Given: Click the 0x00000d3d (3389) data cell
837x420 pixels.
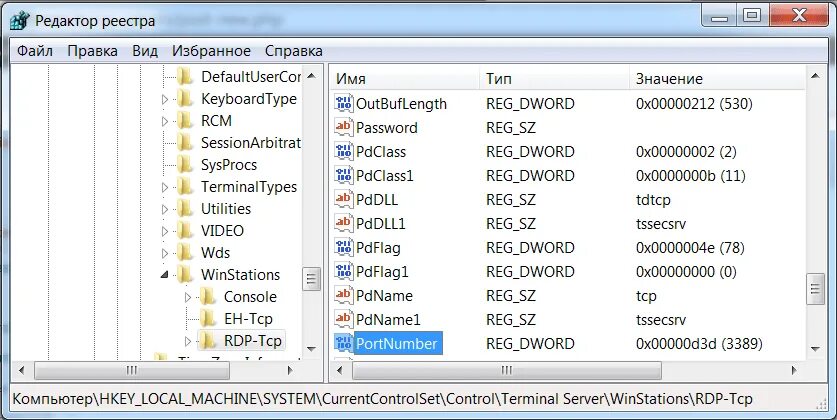Looking at the screenshot, I should click(x=699, y=344).
